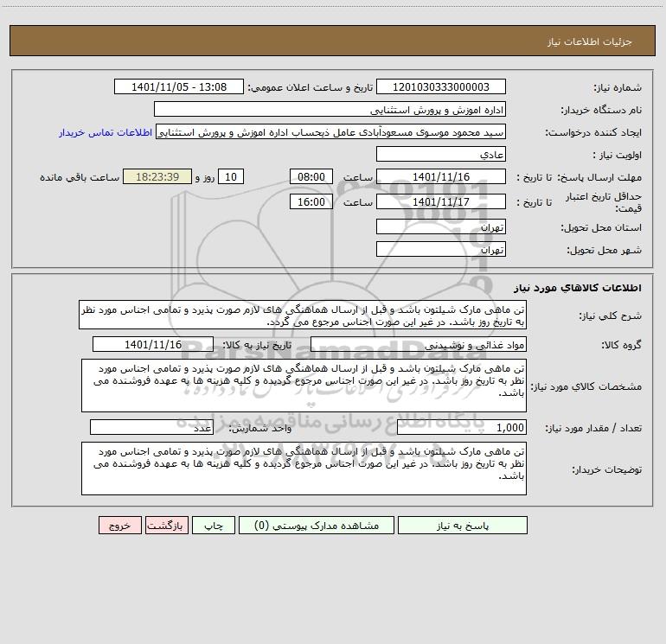
Task: Click the countdown timer 18:23:39
Action: 157,176
